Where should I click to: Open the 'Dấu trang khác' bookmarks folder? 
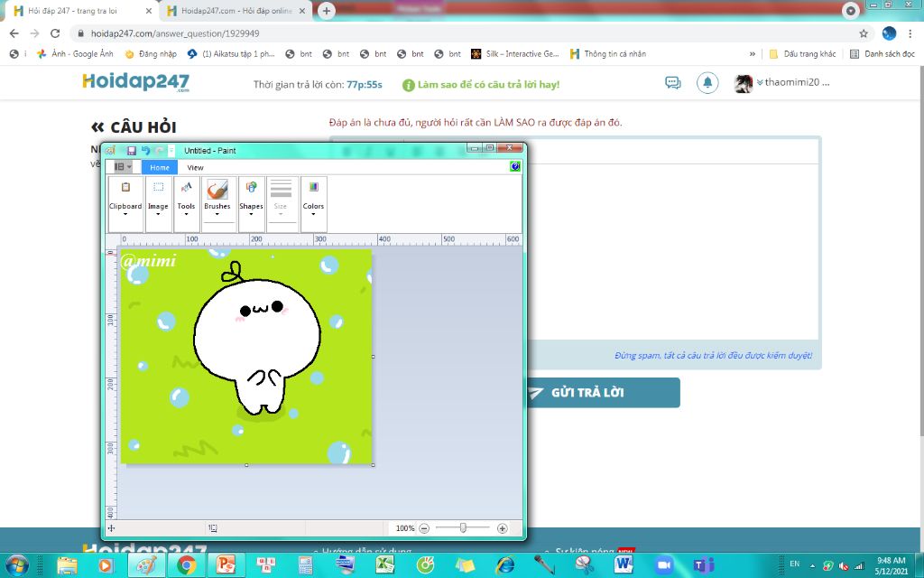[x=802, y=53]
